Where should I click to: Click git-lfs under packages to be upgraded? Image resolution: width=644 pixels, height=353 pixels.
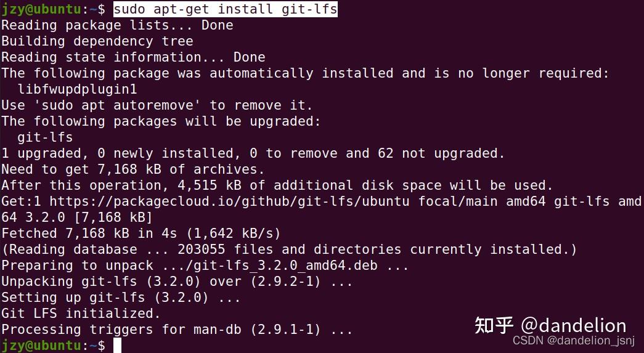45,137
